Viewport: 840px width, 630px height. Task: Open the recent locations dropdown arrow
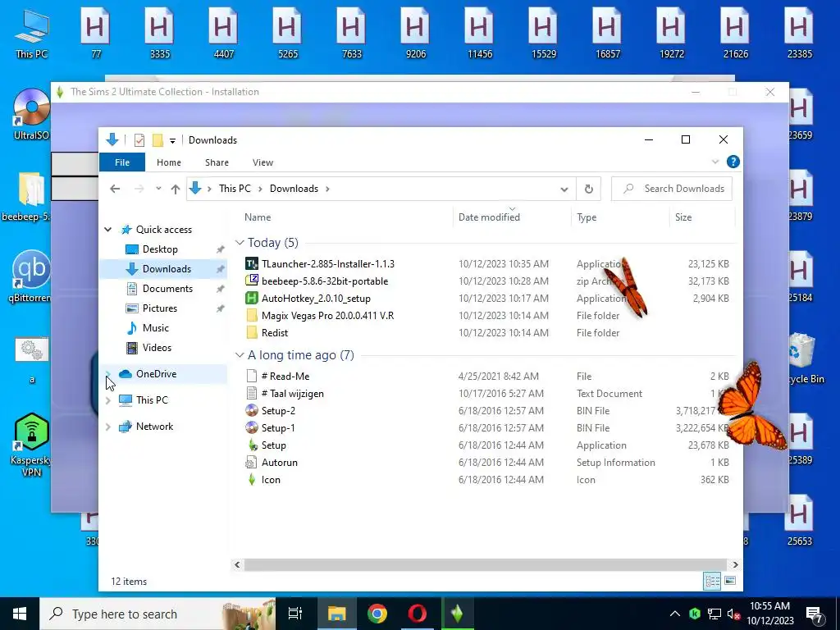click(x=158, y=189)
